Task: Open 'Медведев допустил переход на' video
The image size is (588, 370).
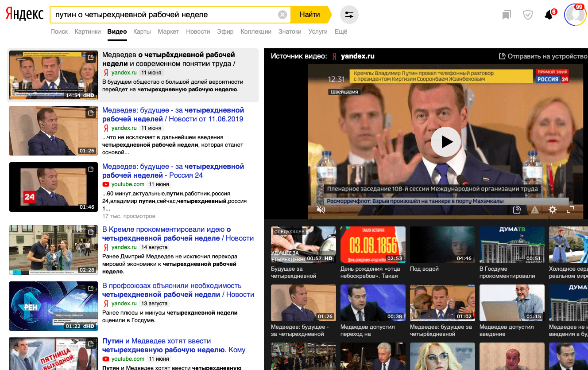Action: (373, 303)
